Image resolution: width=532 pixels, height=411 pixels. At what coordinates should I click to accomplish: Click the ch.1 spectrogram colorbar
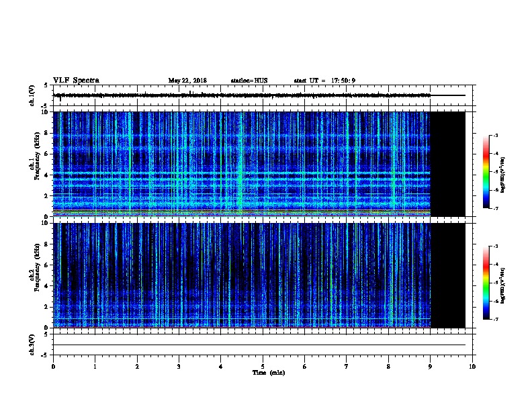(x=486, y=172)
